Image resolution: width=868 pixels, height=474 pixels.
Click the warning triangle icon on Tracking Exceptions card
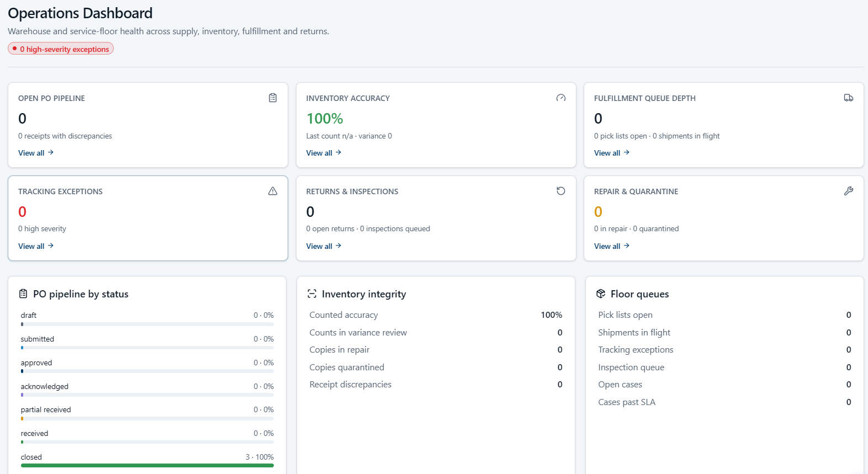[x=273, y=191]
